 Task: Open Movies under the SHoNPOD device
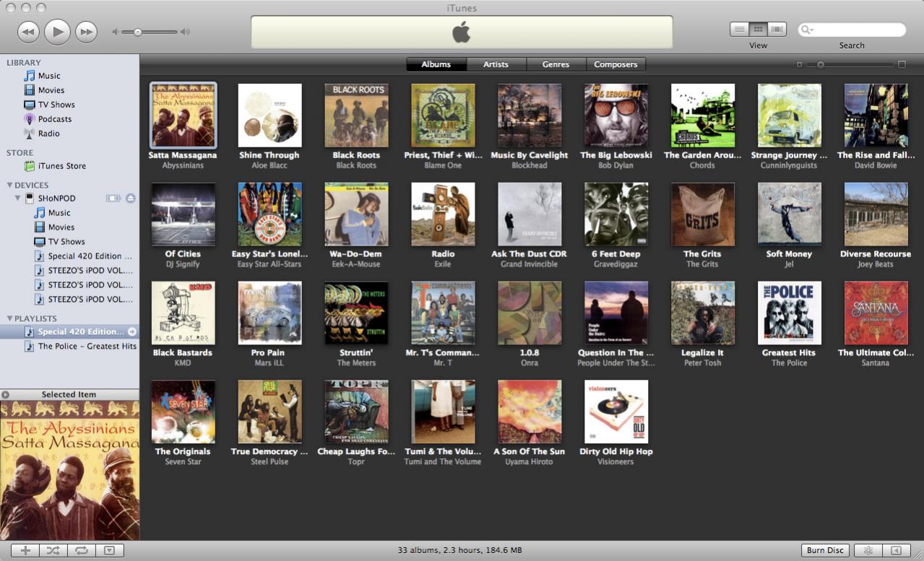(x=61, y=227)
